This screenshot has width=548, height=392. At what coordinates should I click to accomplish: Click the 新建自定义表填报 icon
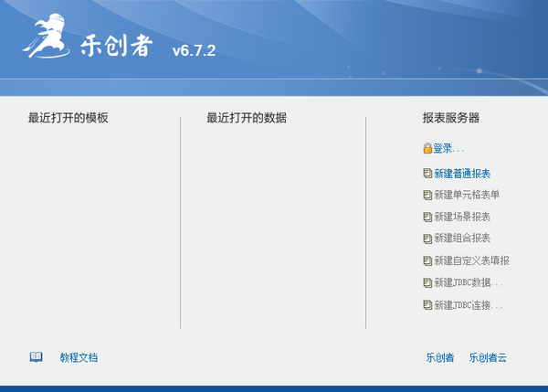pos(427,260)
